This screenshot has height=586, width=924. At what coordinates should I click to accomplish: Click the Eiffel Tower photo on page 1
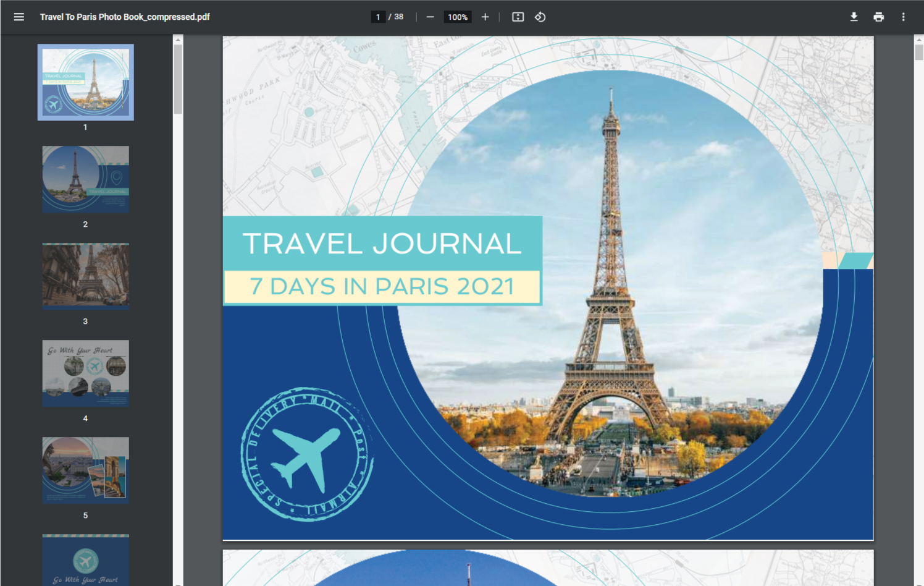[x=611, y=284]
